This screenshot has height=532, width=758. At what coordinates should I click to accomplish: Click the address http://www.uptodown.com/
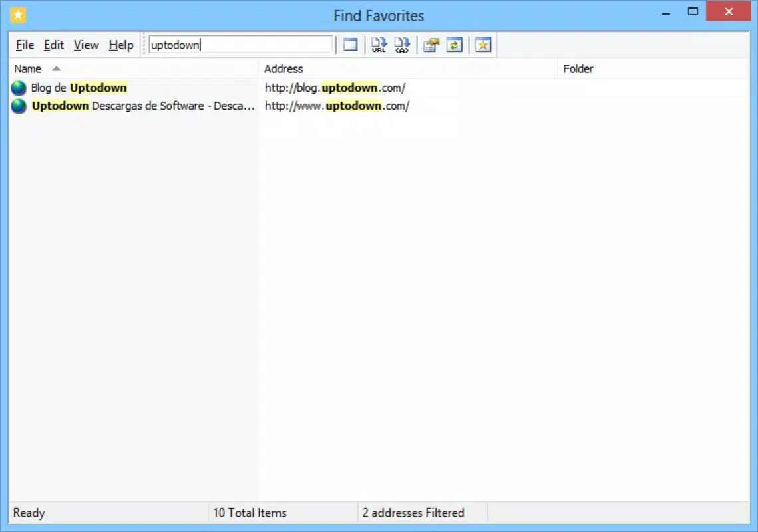coord(337,106)
